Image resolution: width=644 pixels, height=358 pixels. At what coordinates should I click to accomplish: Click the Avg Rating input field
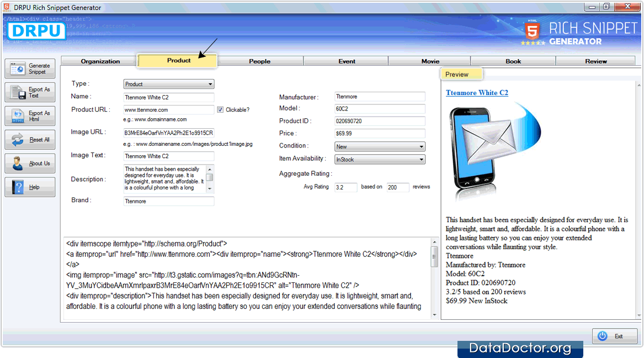click(346, 187)
